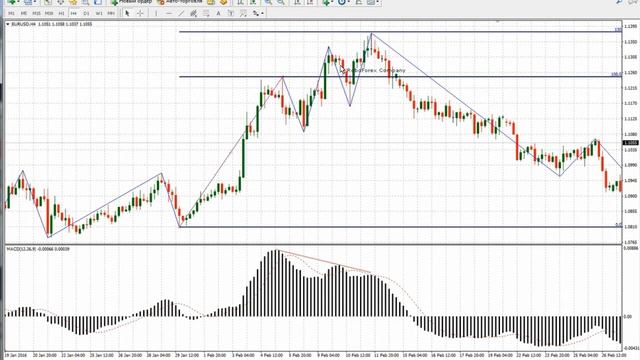Switch chart to MN monthly timeframe
This screenshot has height=360, width=640.
(111, 13)
